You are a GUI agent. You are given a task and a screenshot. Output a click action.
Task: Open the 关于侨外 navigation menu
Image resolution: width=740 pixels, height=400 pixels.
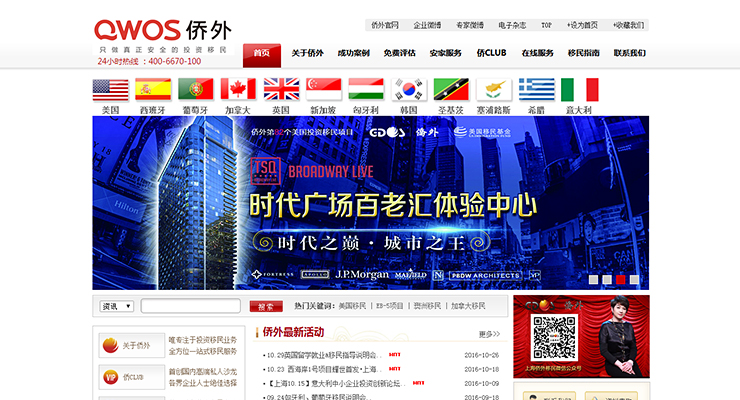pyautogui.click(x=307, y=53)
